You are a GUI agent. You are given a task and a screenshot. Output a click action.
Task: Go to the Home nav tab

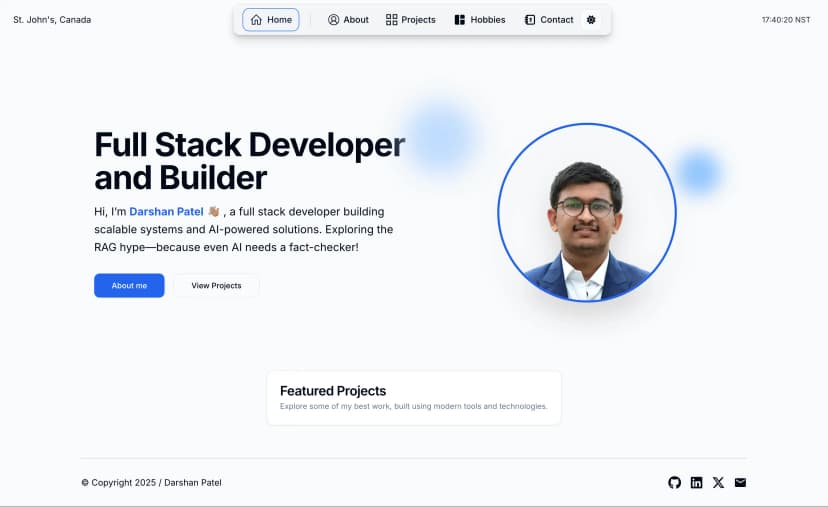271,20
